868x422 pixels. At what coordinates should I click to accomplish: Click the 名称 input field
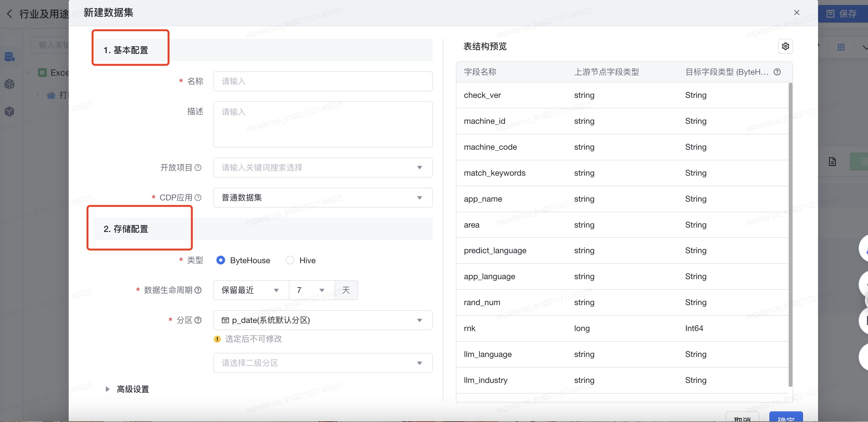[x=323, y=81]
